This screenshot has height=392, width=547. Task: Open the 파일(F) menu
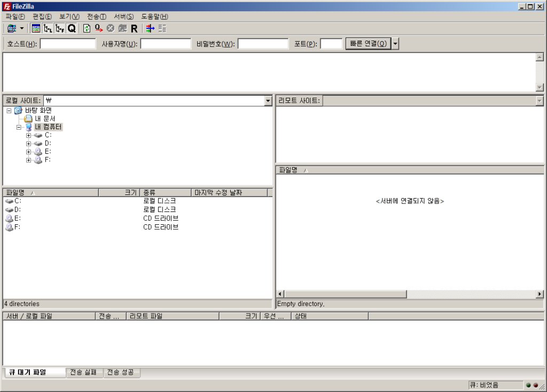click(15, 17)
